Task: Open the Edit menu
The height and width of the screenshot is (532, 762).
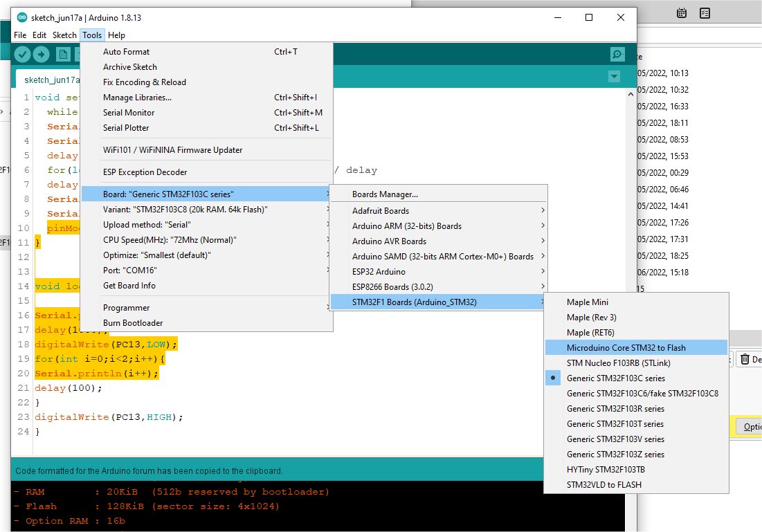Action: point(39,35)
